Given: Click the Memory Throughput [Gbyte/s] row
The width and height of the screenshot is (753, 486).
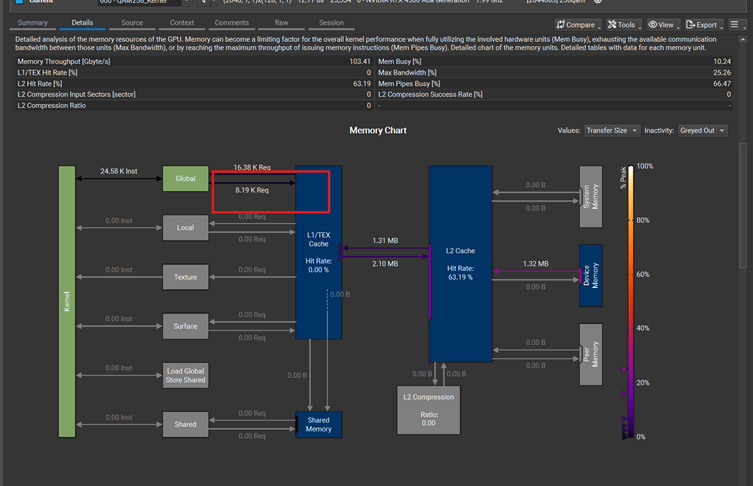Looking at the screenshot, I should [194, 61].
